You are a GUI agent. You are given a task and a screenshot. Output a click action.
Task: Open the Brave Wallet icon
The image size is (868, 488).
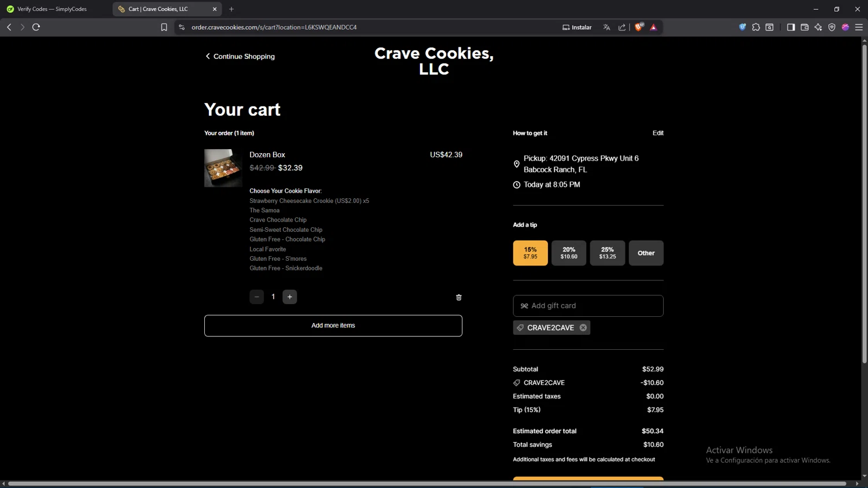tap(804, 27)
